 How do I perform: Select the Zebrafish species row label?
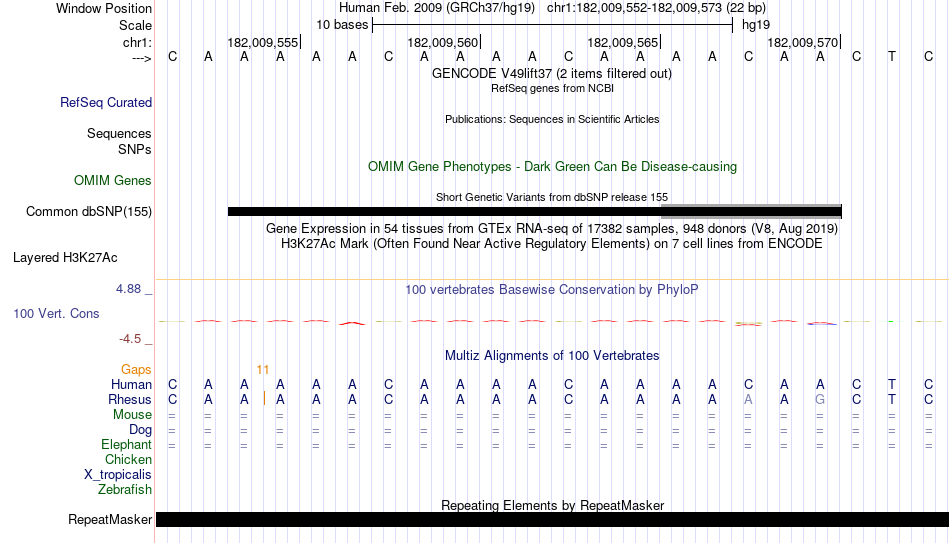(x=125, y=489)
